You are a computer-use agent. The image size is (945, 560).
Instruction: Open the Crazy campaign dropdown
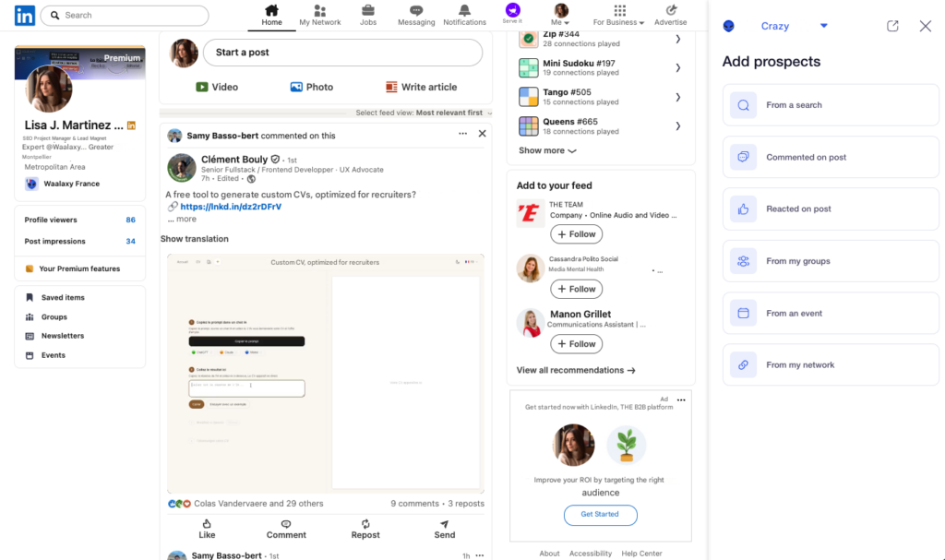coord(823,26)
